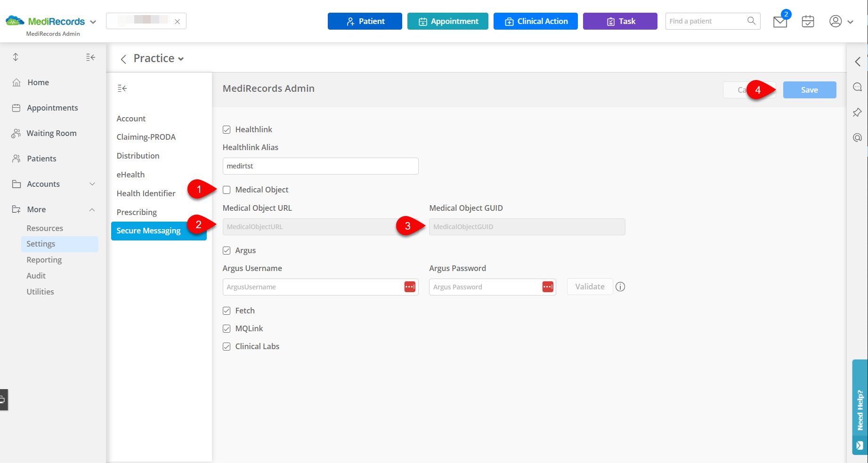The height and width of the screenshot is (463, 868).
Task: Go to Audit in the sidebar
Action: pos(36,276)
